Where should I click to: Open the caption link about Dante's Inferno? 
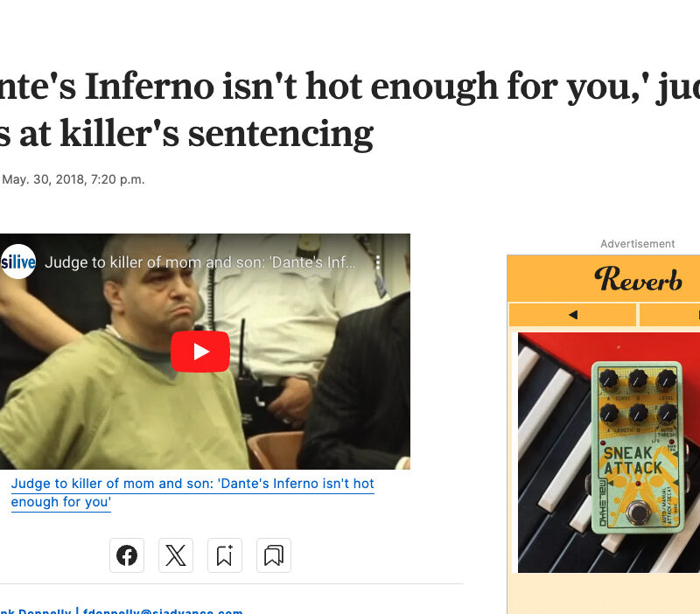192,492
